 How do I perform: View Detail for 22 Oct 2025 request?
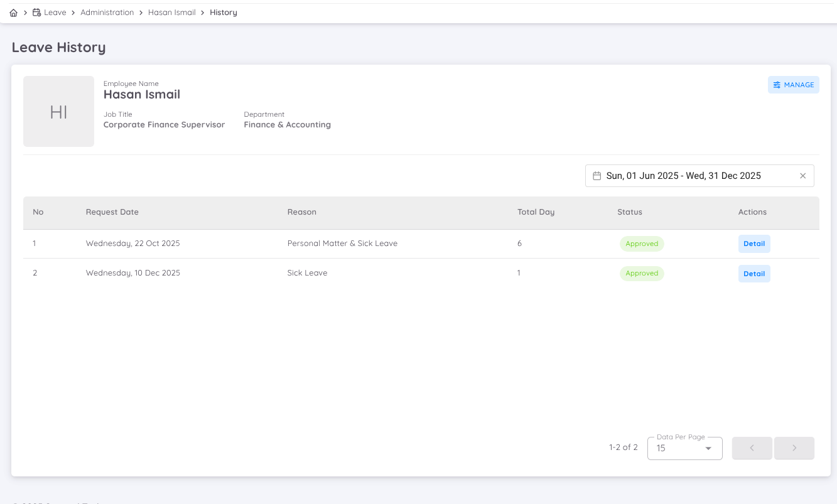pyautogui.click(x=753, y=244)
